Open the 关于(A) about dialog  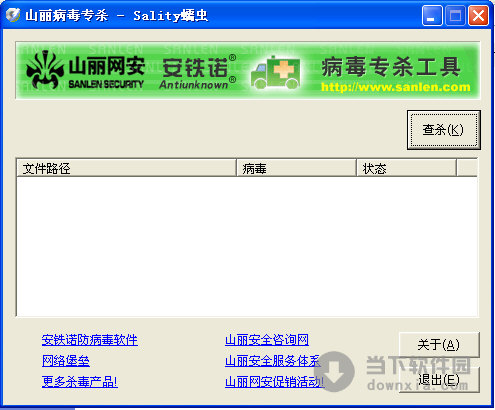pos(439,345)
